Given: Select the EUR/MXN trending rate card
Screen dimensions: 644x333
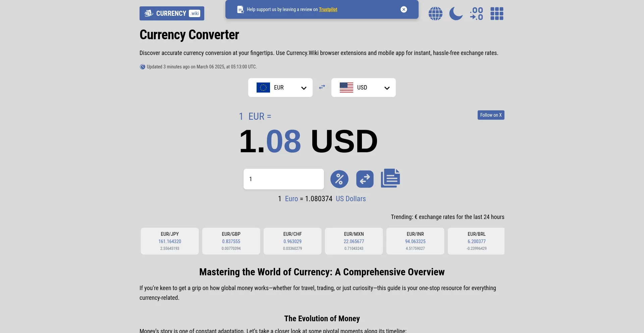Looking at the screenshot, I should click(x=354, y=241).
